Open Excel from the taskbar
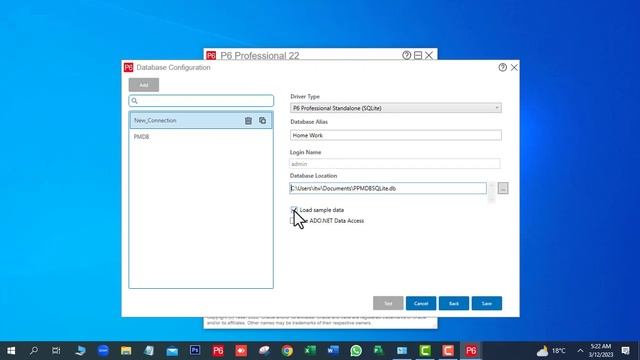Viewport: 640px width, 360px height. click(x=310, y=351)
